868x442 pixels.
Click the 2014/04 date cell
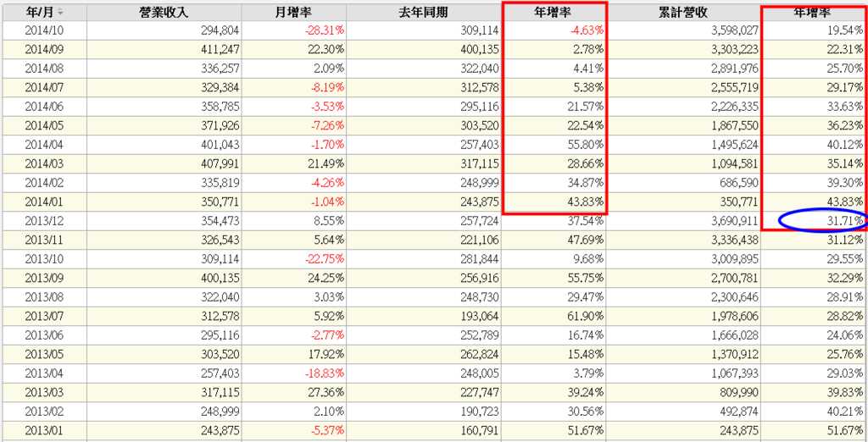click(x=45, y=145)
